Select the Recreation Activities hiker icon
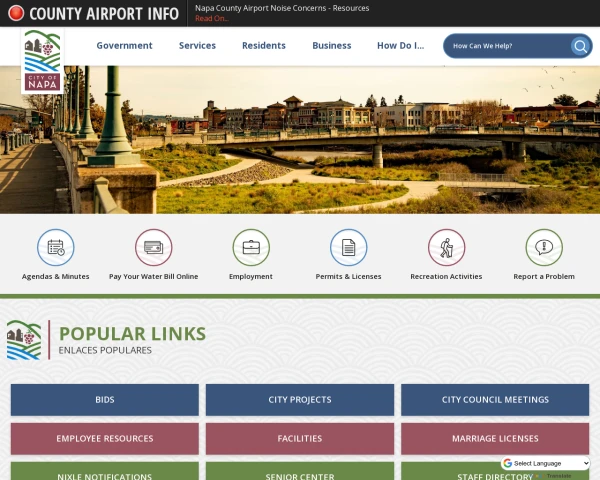This screenshot has width=600, height=480. point(446,247)
